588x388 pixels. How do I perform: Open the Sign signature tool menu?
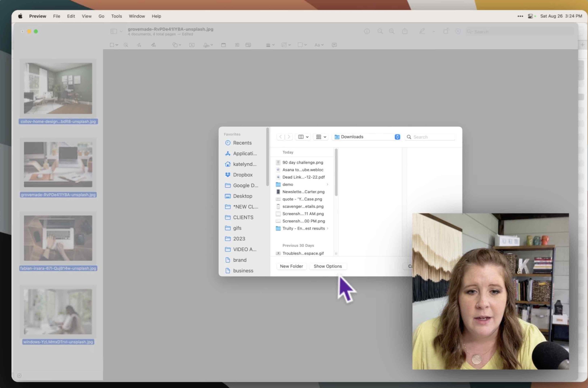208,45
